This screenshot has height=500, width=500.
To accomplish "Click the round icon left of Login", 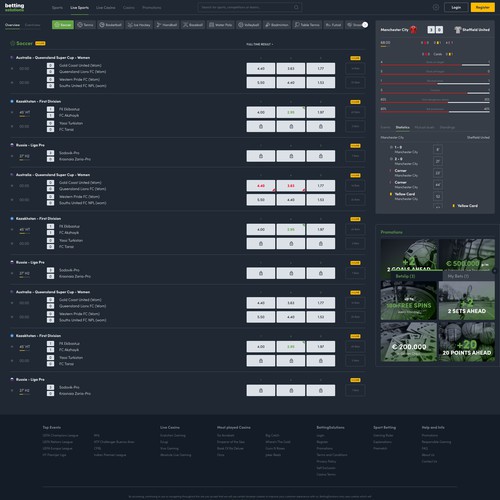I will coord(436,7).
